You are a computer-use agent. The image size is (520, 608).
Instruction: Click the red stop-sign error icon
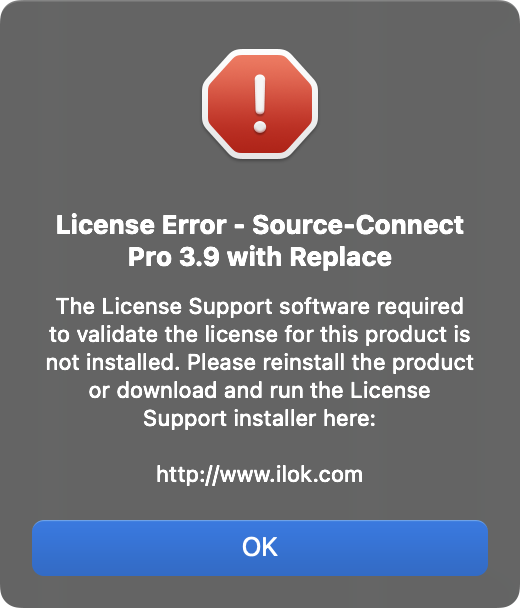pyautogui.click(x=260, y=104)
